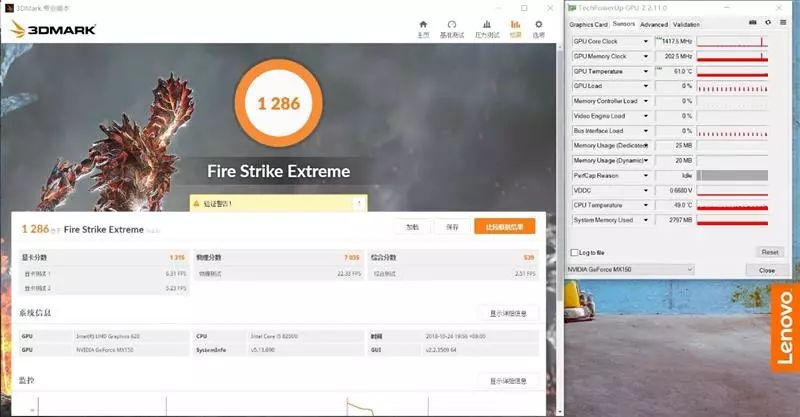Image resolution: width=800 pixels, height=417 pixels.
Task: Open the Memory Usage (Dynamic) dropdown
Action: coord(645,160)
